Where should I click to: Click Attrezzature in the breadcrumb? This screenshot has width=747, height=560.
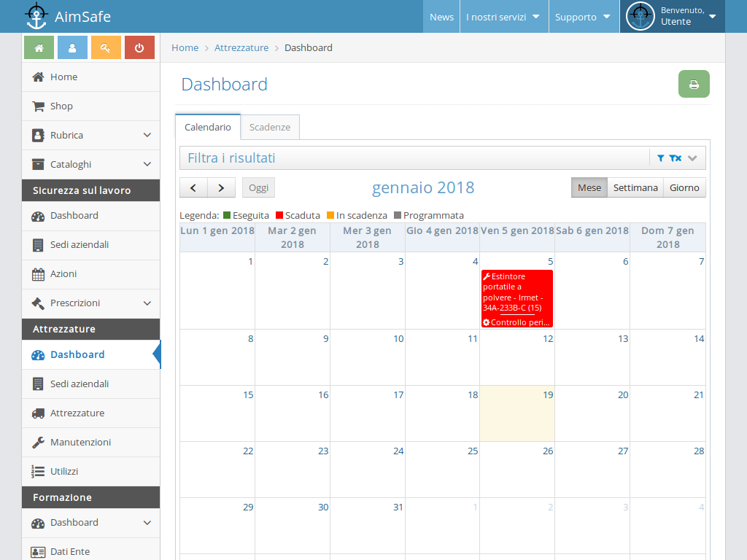click(x=241, y=47)
